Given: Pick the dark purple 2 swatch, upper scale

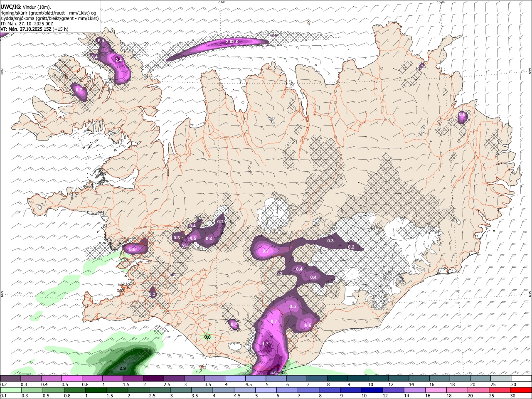Looking at the screenshot, I should click(153, 379).
